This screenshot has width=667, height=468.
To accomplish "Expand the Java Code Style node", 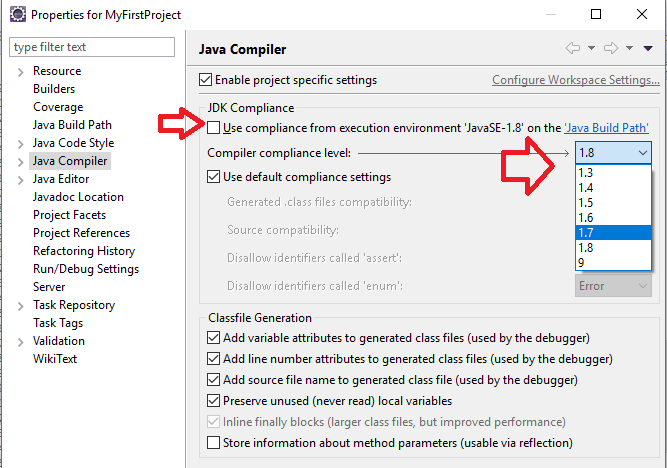I will click(x=20, y=144).
